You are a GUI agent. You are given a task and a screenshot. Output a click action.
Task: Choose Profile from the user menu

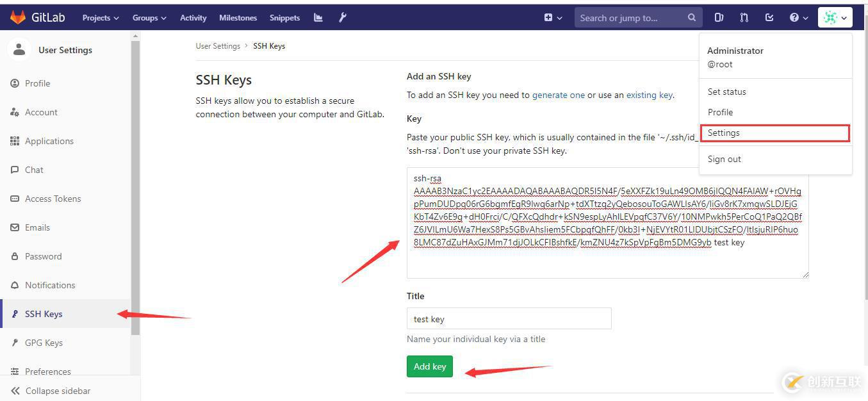tap(720, 112)
